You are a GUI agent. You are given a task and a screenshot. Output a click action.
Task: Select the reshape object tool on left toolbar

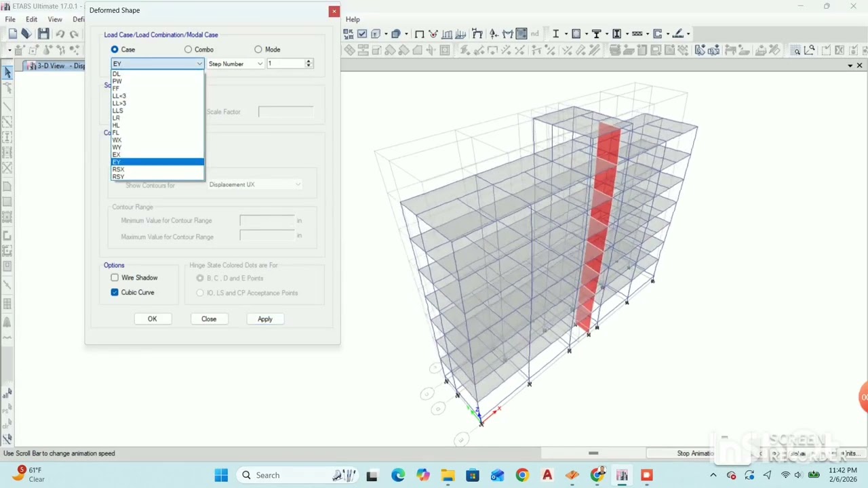point(7,88)
